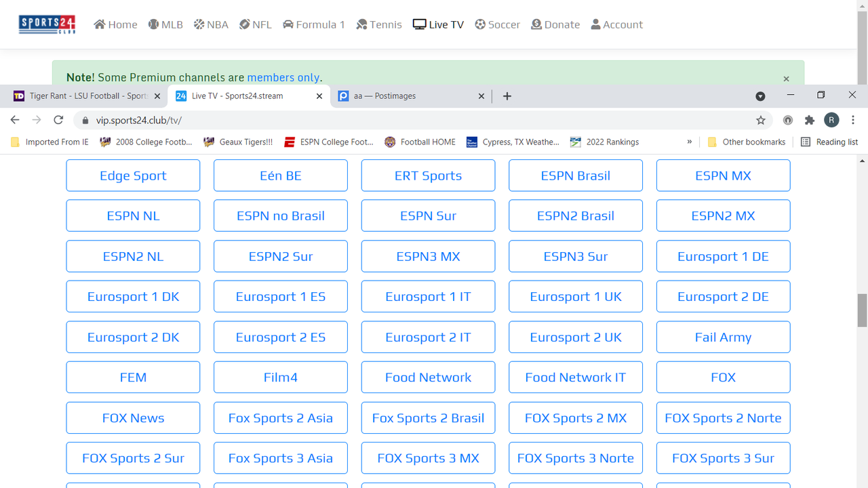Viewport: 868px width, 488px height.
Task: Open the FOX Sports 3 Norte channel
Action: point(576,458)
